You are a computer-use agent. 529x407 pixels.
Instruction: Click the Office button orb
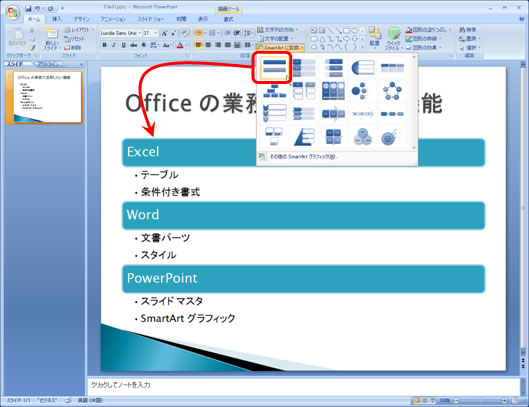(13, 13)
